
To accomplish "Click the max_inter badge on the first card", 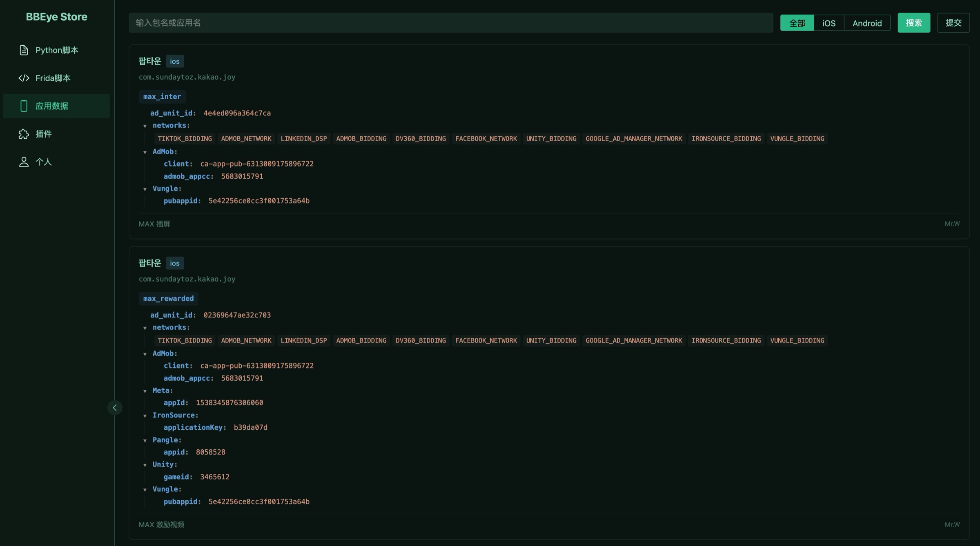I will [x=162, y=96].
